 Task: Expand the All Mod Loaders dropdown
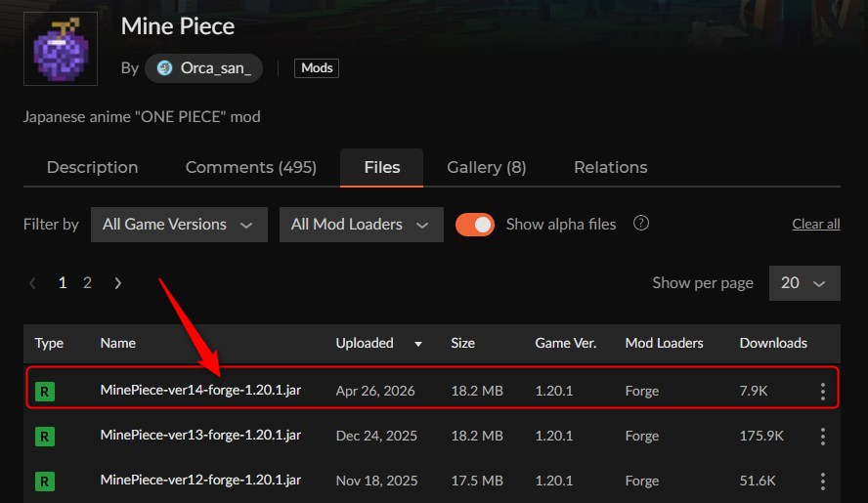[x=361, y=224]
